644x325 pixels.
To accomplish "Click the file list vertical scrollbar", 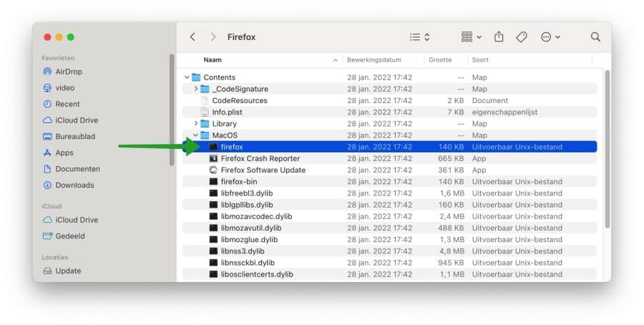I will pos(607,149).
